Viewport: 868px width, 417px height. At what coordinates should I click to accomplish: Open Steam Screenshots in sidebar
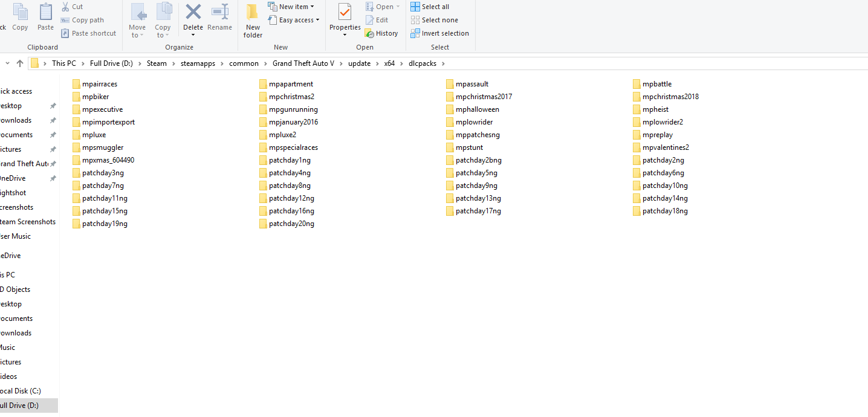pos(28,222)
